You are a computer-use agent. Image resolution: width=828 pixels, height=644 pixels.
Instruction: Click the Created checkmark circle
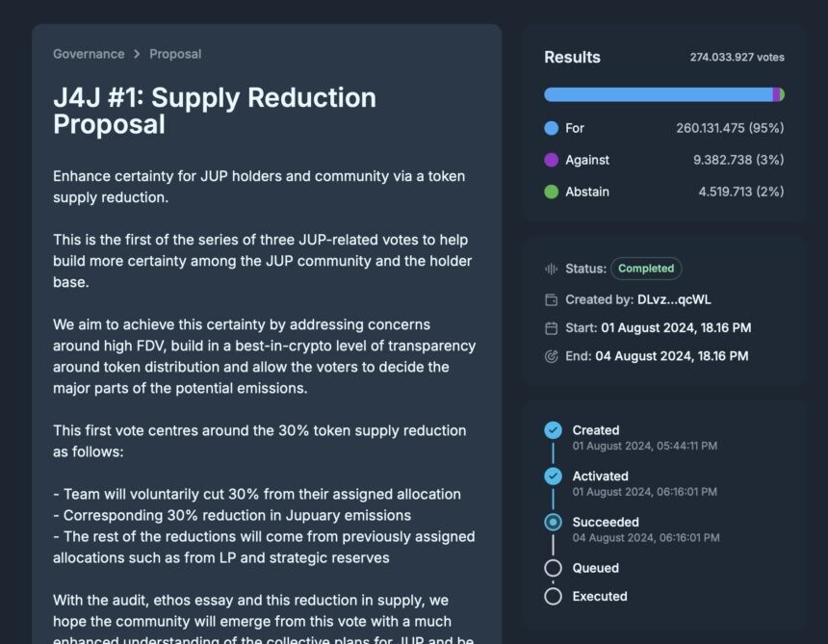553,430
